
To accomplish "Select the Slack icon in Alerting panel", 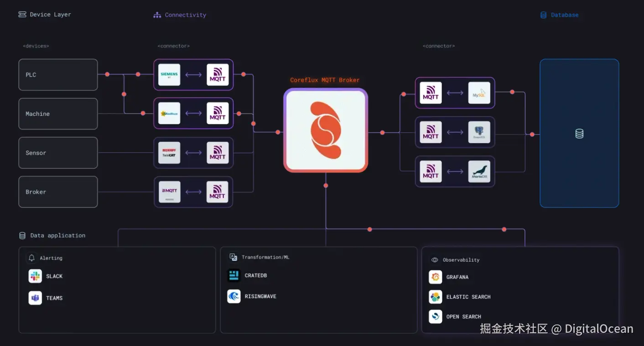I will click(35, 276).
